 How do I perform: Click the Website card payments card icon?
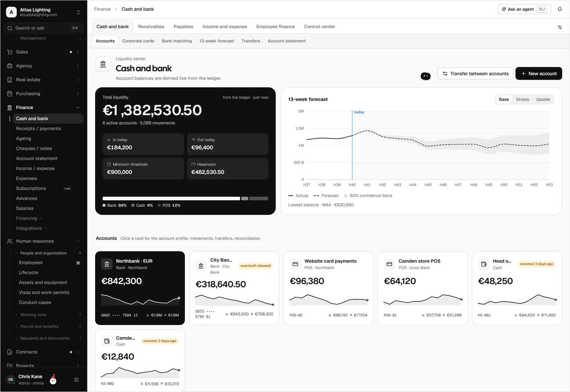pos(295,264)
